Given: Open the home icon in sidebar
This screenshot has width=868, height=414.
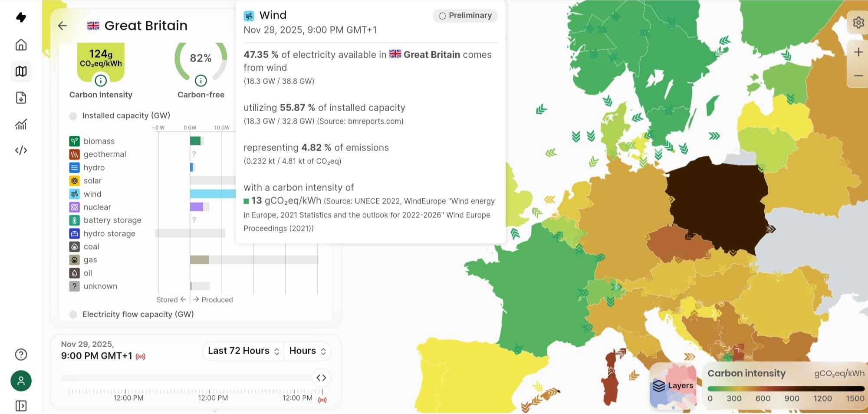Looking at the screenshot, I should 21,45.
